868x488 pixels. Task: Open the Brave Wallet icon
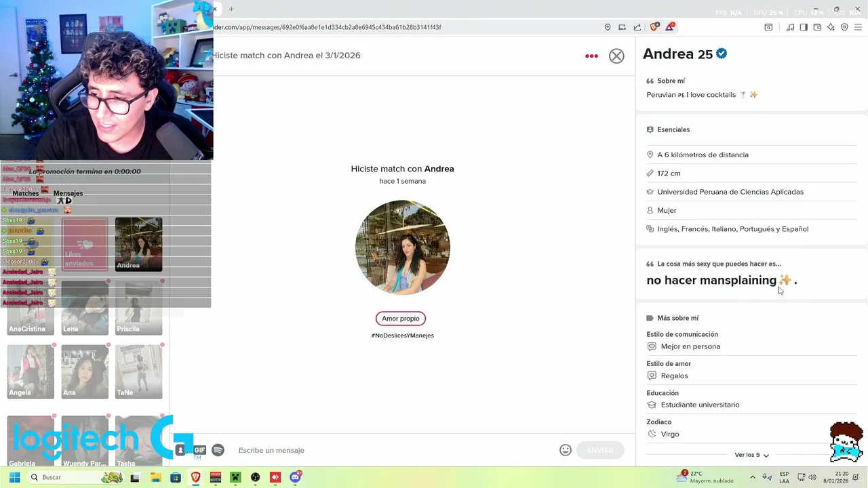pos(817,27)
